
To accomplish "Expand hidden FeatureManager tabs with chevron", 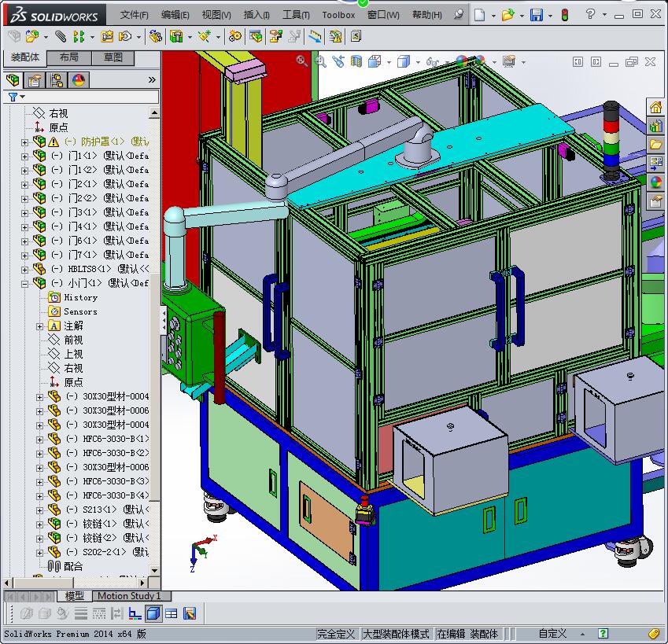I will (x=152, y=80).
